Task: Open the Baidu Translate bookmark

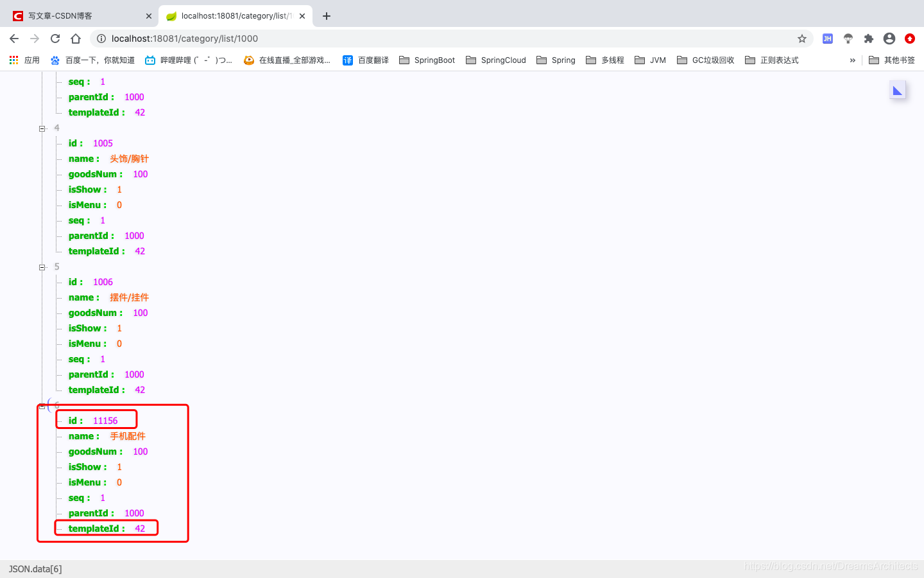Action: (x=366, y=60)
